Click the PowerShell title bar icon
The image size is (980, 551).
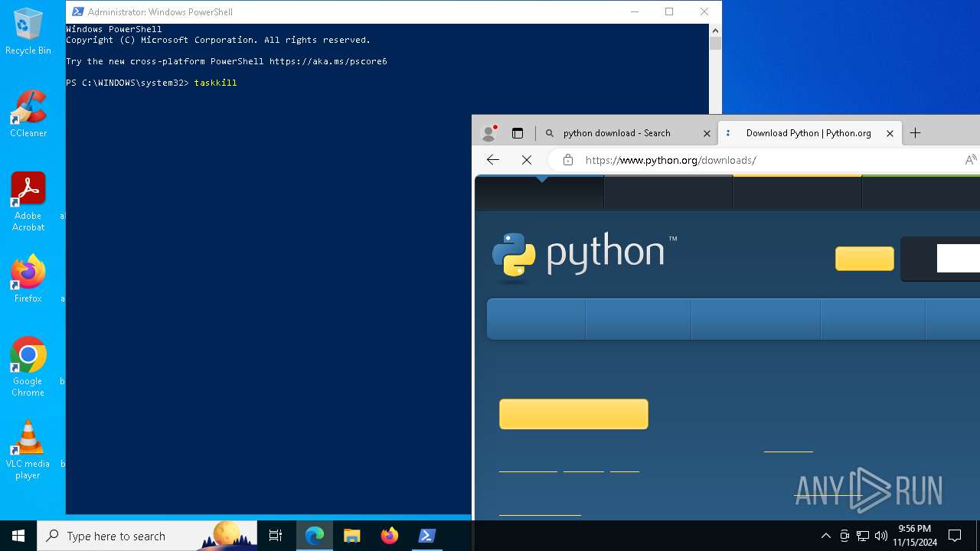coord(77,11)
